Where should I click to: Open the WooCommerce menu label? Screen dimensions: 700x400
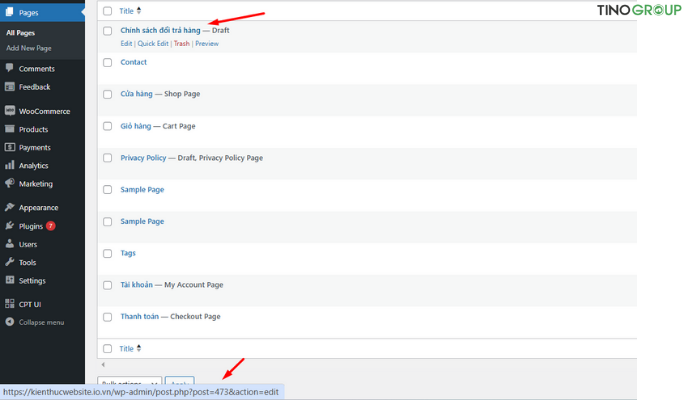pos(44,111)
